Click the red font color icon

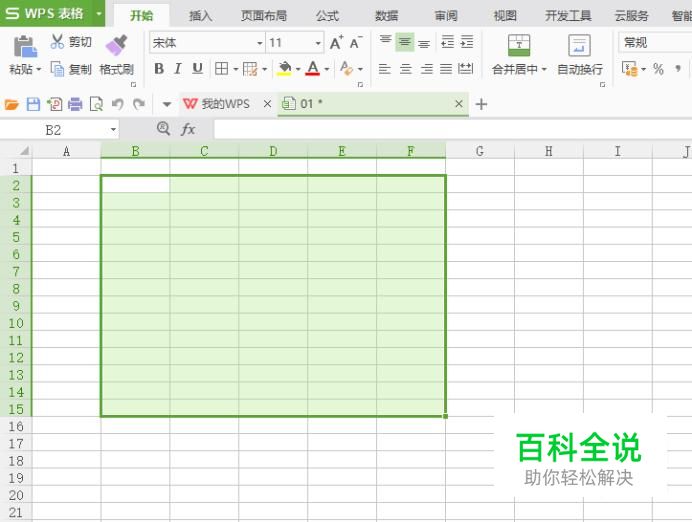(x=313, y=68)
